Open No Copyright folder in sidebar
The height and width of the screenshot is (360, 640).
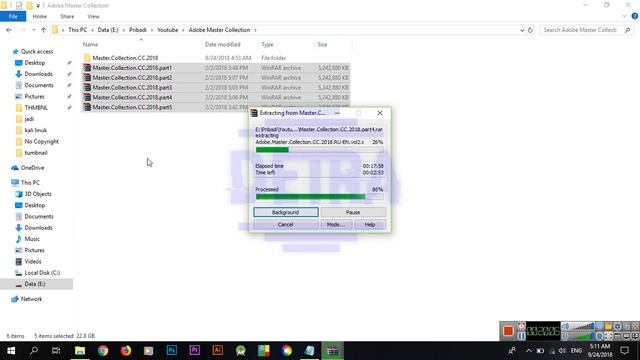coord(41,141)
